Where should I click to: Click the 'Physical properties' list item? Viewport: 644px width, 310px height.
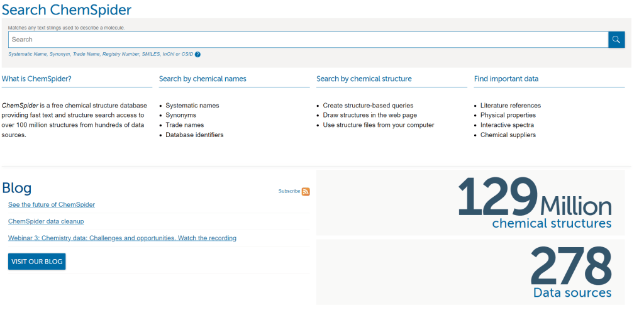pos(508,115)
